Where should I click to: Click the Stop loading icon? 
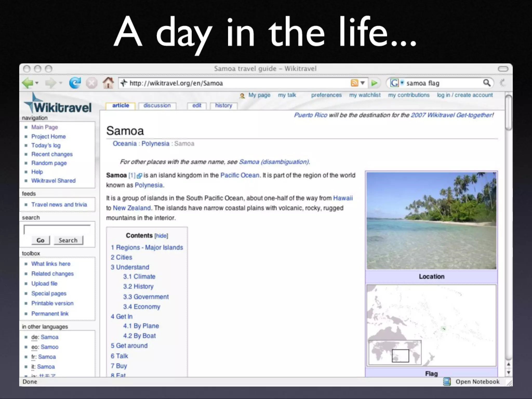[91, 83]
